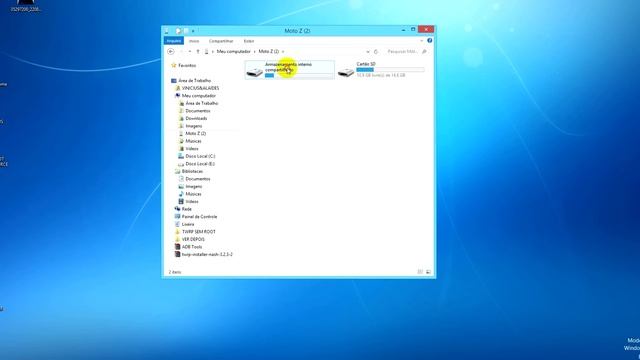Expand chevron after Moto Z (2) breadcrumb

283,52
